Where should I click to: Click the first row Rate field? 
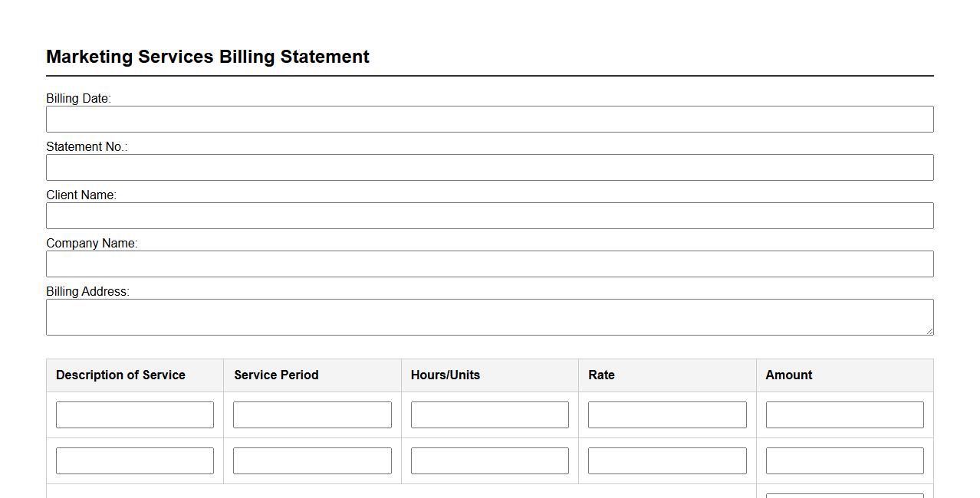coord(667,415)
